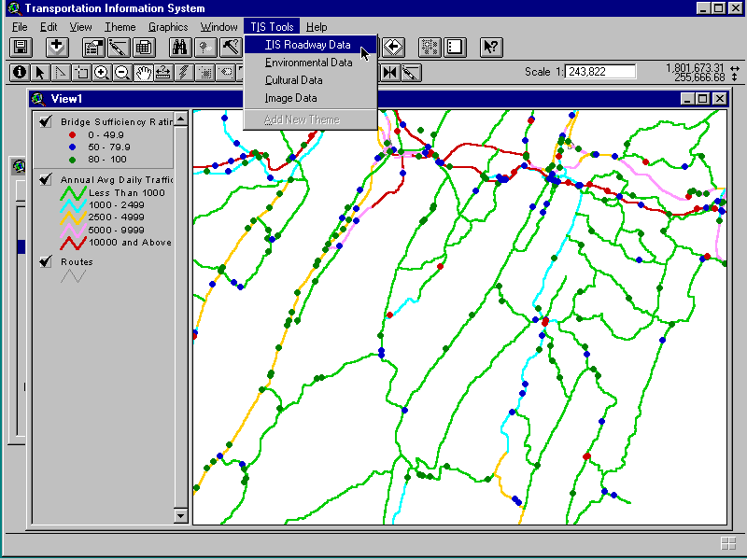
Task: Click the Help pointer icon
Action: (490, 47)
